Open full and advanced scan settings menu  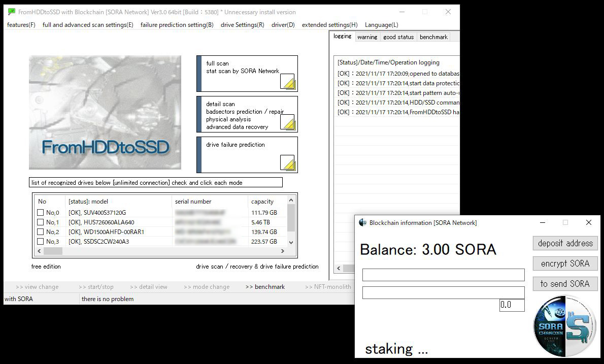coord(88,25)
